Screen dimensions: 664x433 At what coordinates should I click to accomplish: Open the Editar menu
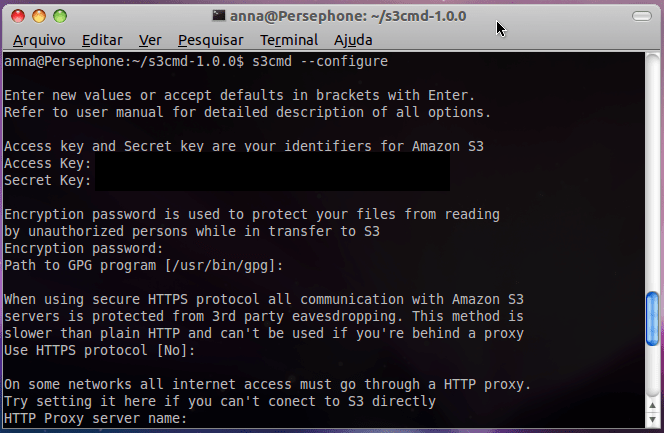pos(102,40)
